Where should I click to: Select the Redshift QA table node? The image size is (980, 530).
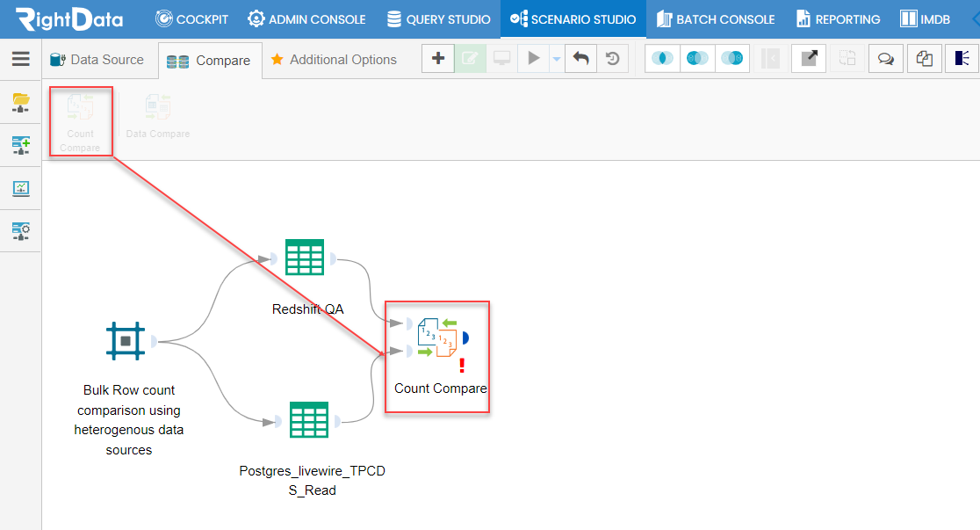point(305,258)
